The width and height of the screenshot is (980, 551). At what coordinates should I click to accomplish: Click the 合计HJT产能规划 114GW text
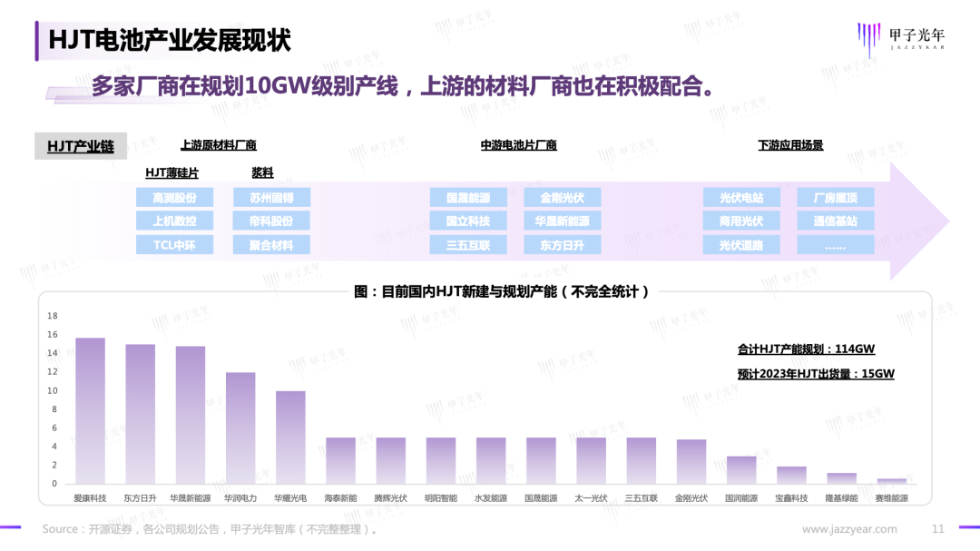coord(806,349)
